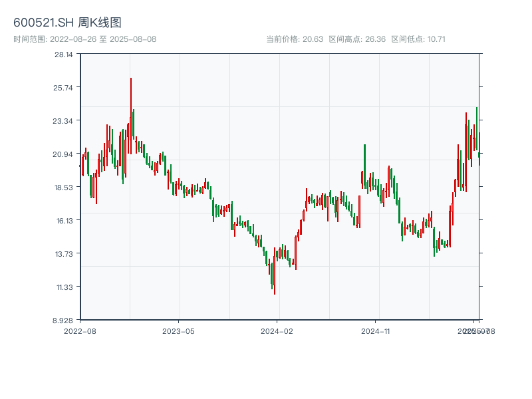Click the 16.13 price axis label
532x399 pixels.
click(x=64, y=221)
